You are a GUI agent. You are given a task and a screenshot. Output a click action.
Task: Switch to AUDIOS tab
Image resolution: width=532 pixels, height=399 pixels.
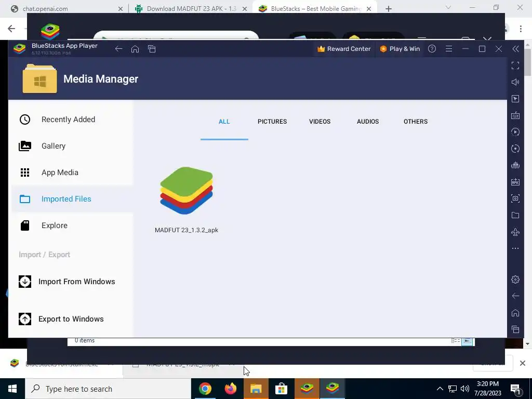click(368, 122)
